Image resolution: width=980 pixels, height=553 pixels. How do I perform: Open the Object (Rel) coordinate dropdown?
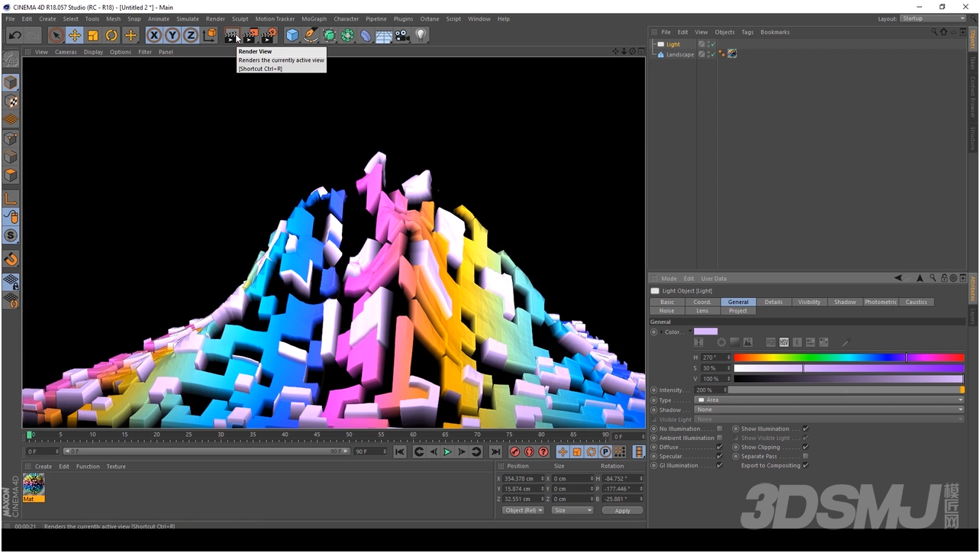(523, 510)
